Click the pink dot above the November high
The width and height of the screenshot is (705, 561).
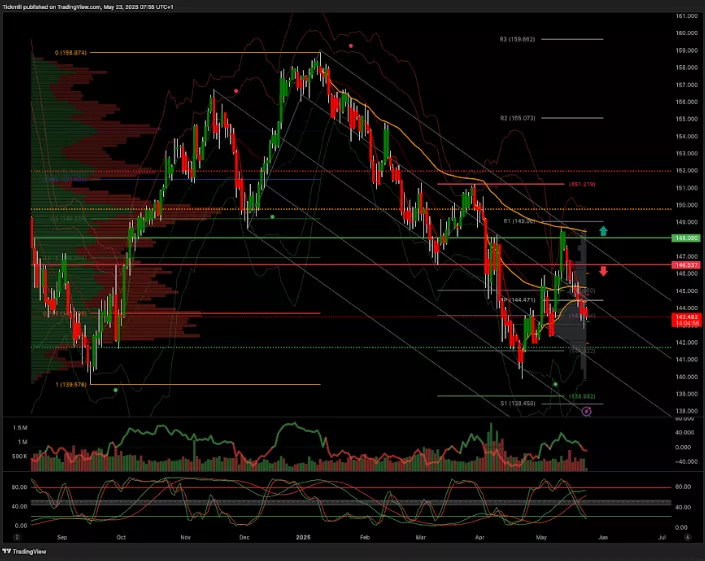[235, 91]
